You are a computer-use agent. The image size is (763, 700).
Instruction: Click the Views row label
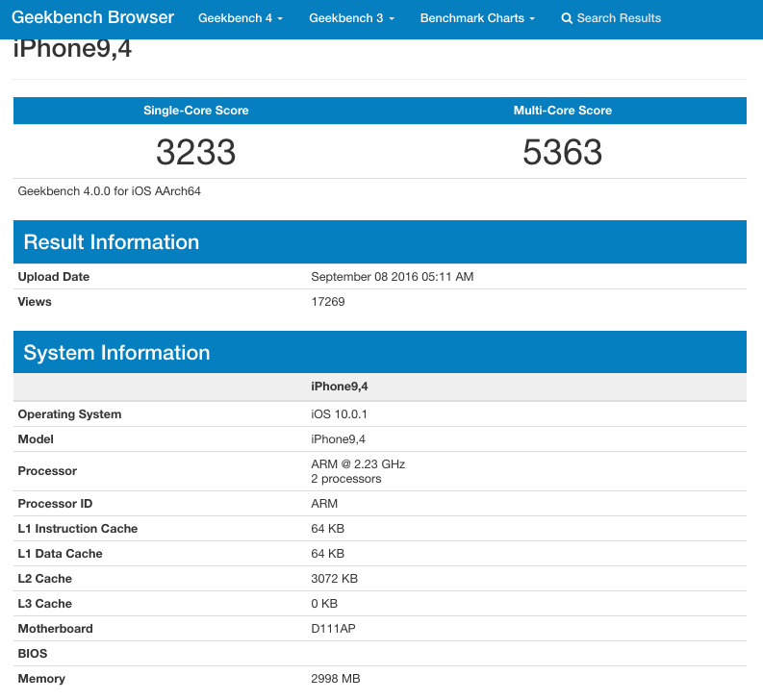[x=35, y=302]
